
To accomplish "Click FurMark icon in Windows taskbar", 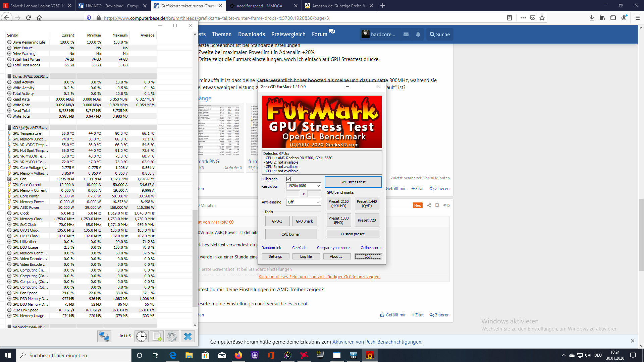I will coord(370,355).
